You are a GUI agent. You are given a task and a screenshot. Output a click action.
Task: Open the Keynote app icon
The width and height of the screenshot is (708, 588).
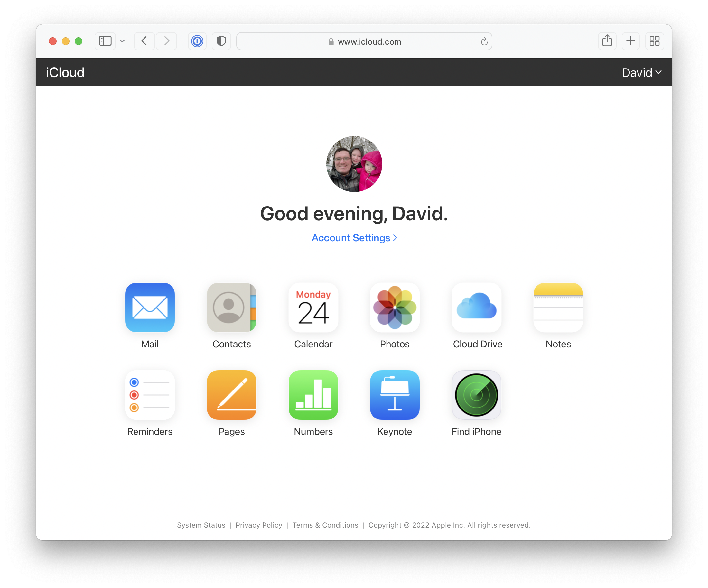(x=395, y=395)
